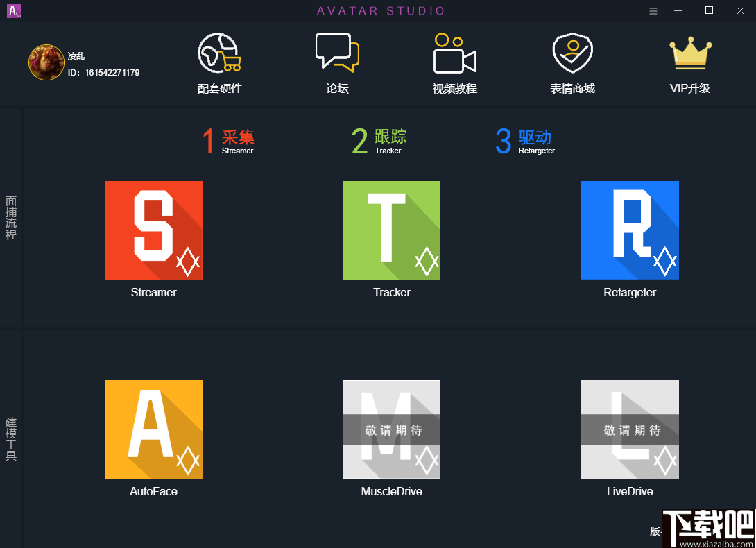Screen dimensions: 756x548
Task: Open the hamburger menu at top right
Action: (x=653, y=11)
